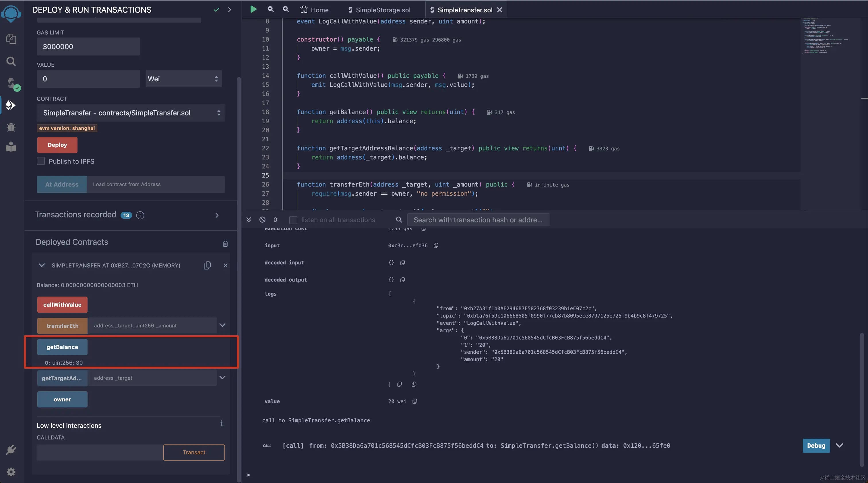Screen dimensions: 868x483
Task: Switch to the SimpleStorage.sol tab
Action: coord(379,10)
